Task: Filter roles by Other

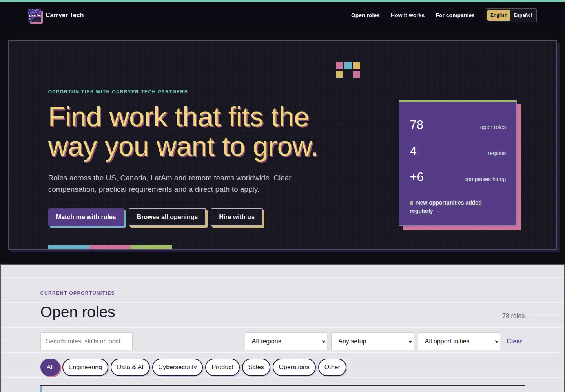Action: (332, 367)
